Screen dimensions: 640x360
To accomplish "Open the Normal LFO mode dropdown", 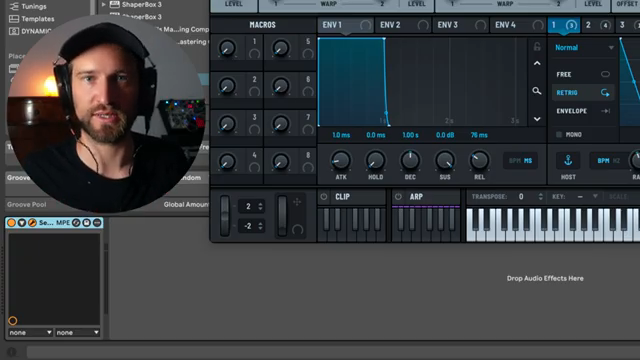I will (584, 48).
